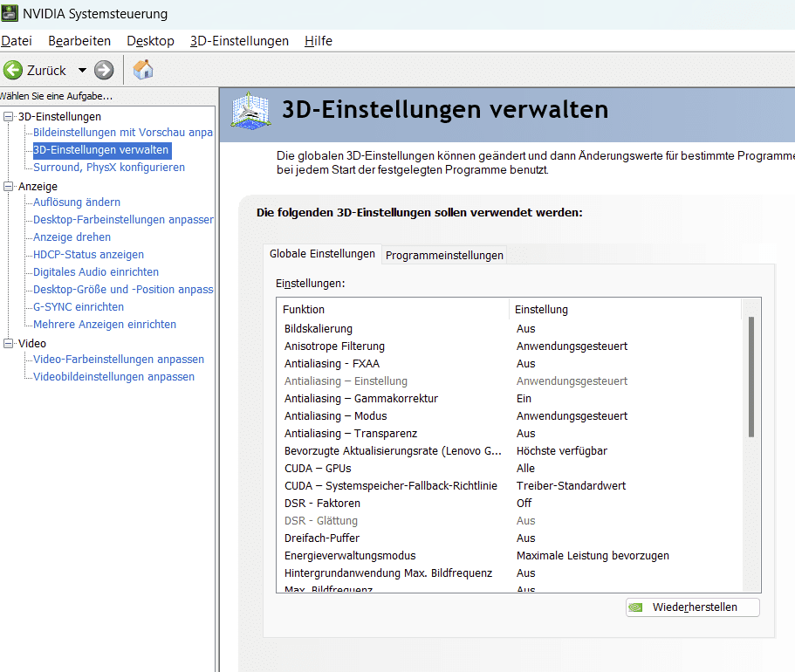
Task: Open Bildeinstellungen mit Vorschau anpassen link
Action: point(123,133)
